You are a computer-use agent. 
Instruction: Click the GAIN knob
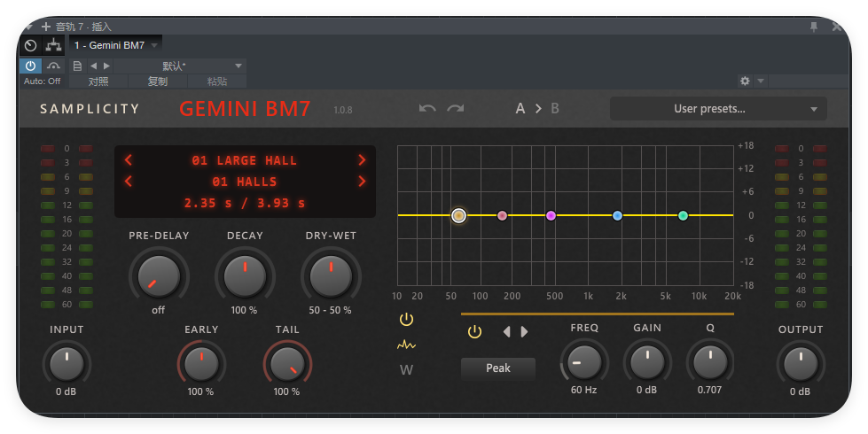coord(647,362)
